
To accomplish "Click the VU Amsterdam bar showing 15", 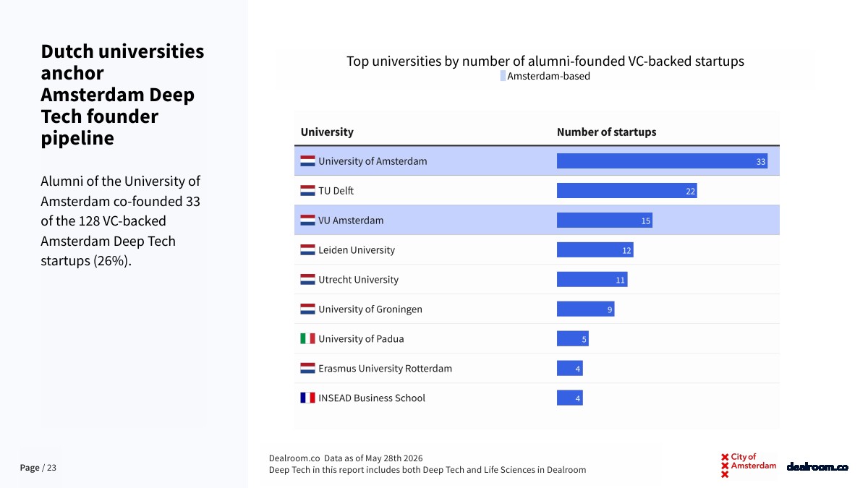I will tap(605, 221).
